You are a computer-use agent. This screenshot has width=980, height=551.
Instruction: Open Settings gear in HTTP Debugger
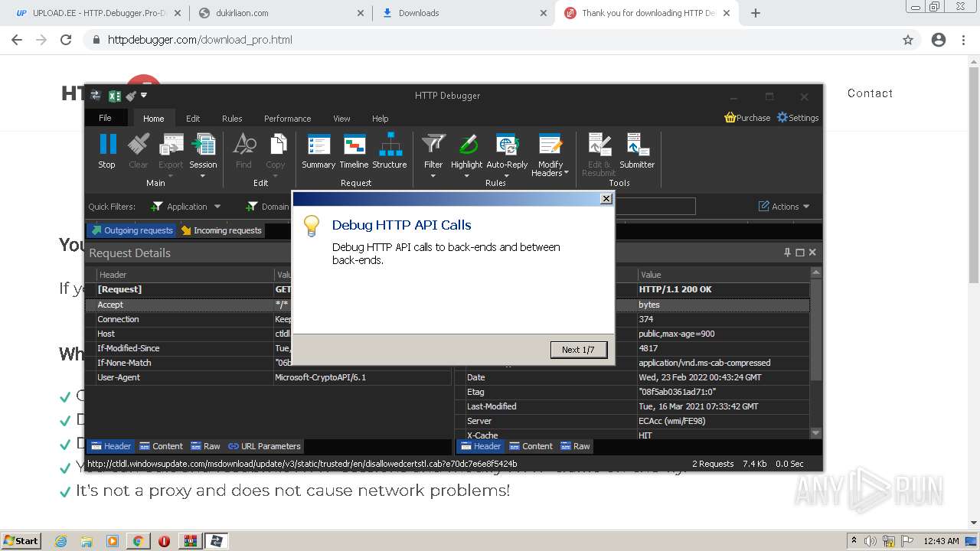coord(798,118)
